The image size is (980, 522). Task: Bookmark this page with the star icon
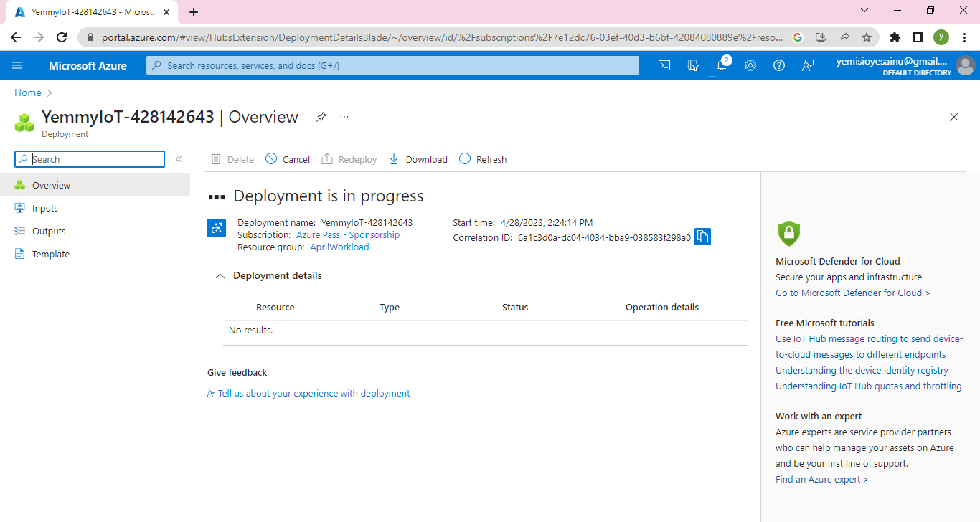867,37
